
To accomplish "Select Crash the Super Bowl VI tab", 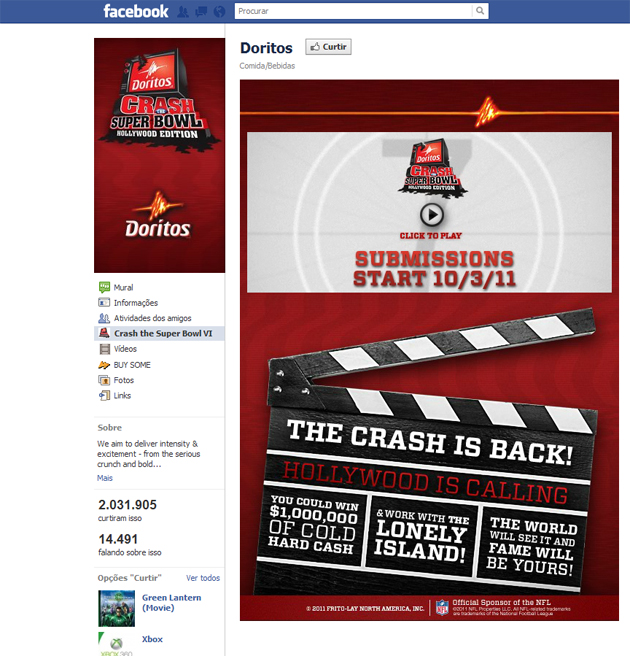I will (x=159, y=333).
